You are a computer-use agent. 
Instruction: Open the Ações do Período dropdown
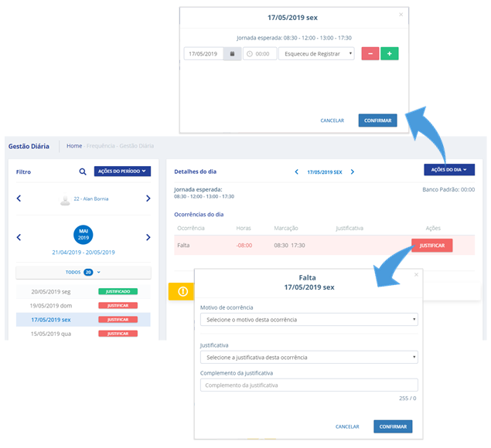[x=122, y=171]
